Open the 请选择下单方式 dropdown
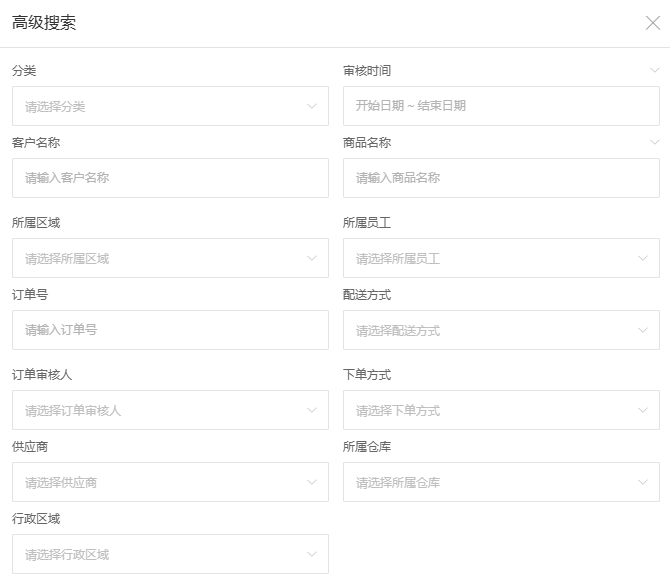The image size is (670, 580). [501, 410]
